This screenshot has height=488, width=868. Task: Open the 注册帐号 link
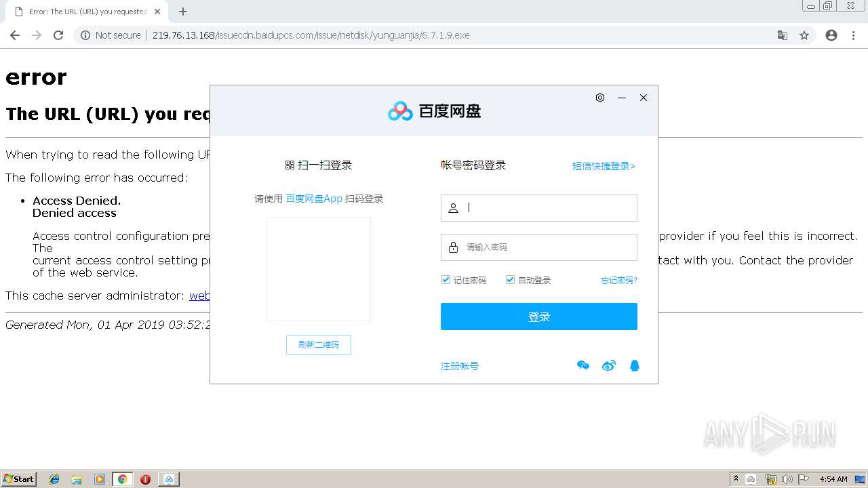[460, 366]
